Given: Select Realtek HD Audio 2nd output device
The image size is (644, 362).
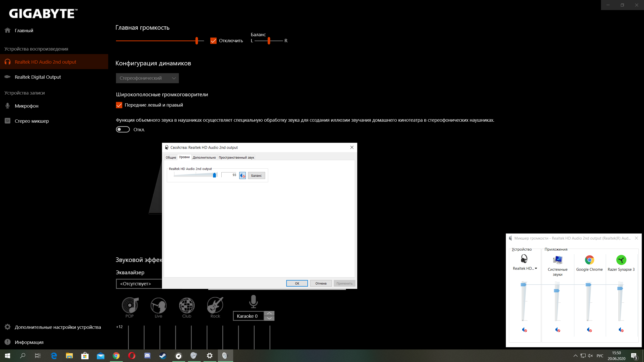Looking at the screenshot, I should click(x=54, y=62).
